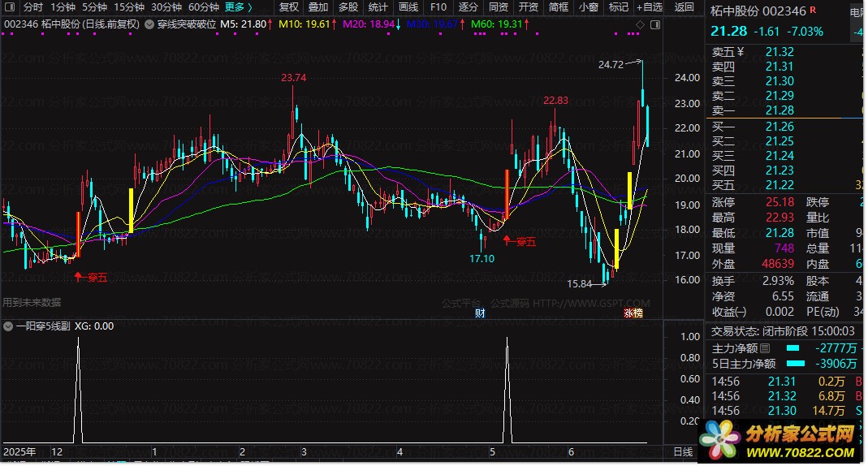Select the 60分钟 period
The width and height of the screenshot is (868, 466).
pos(204,7)
